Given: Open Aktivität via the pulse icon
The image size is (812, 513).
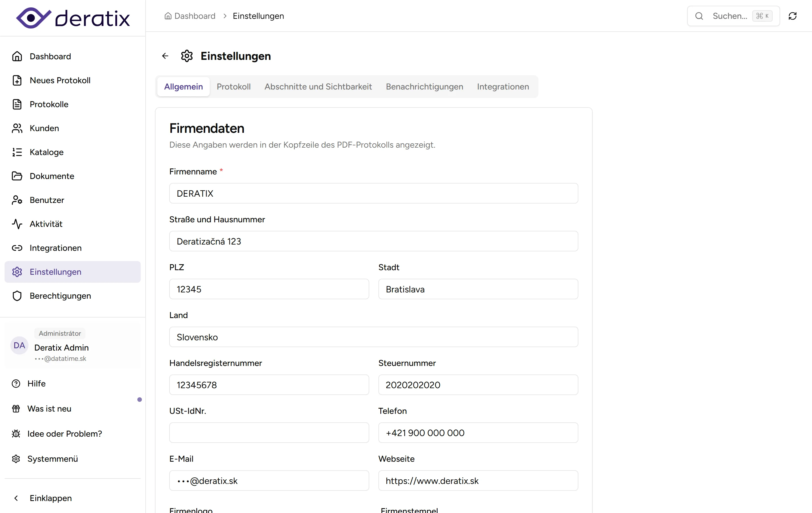Looking at the screenshot, I should click(x=17, y=224).
